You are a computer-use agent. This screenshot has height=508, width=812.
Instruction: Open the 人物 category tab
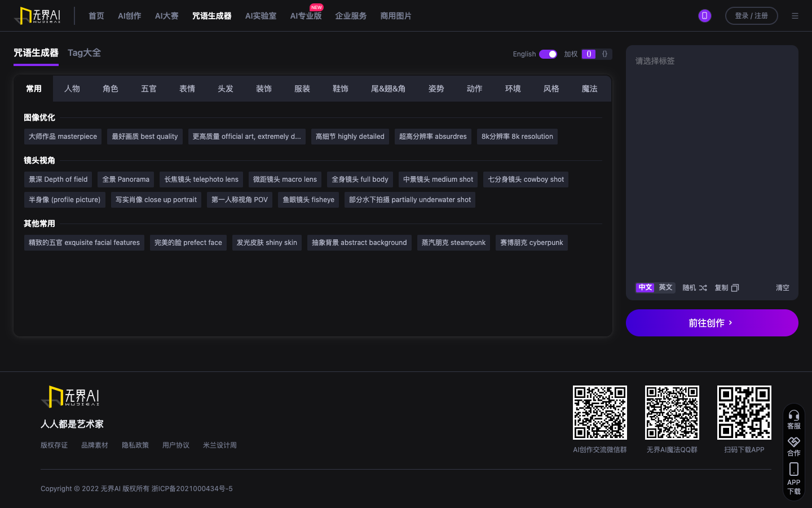[72, 89]
